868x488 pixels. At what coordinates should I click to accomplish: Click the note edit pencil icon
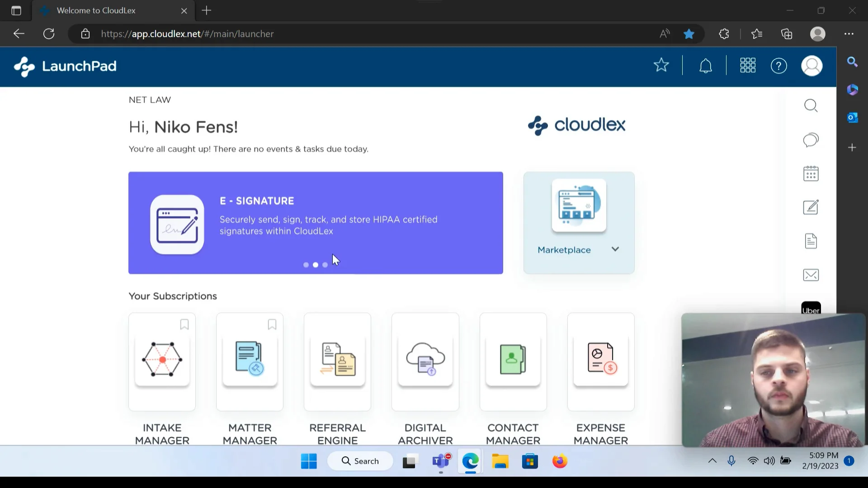click(x=811, y=207)
